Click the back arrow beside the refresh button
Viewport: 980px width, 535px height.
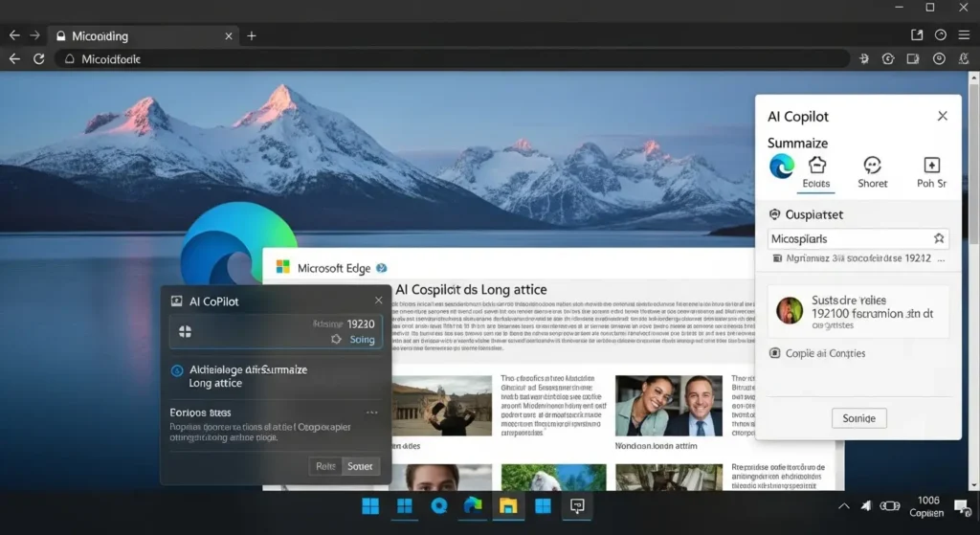click(x=13, y=58)
